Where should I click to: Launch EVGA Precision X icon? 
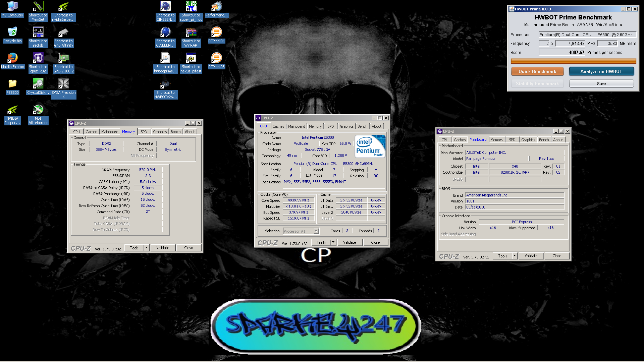(63, 88)
